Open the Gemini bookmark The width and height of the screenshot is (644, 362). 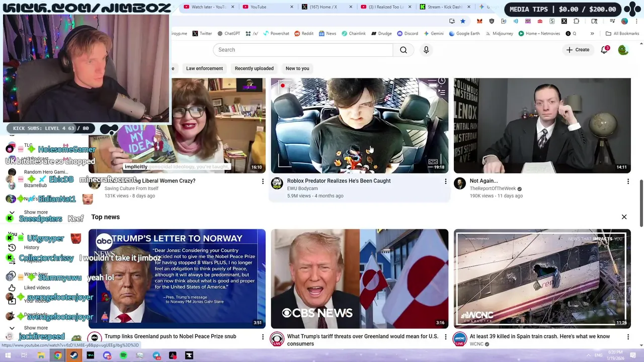pyautogui.click(x=434, y=34)
